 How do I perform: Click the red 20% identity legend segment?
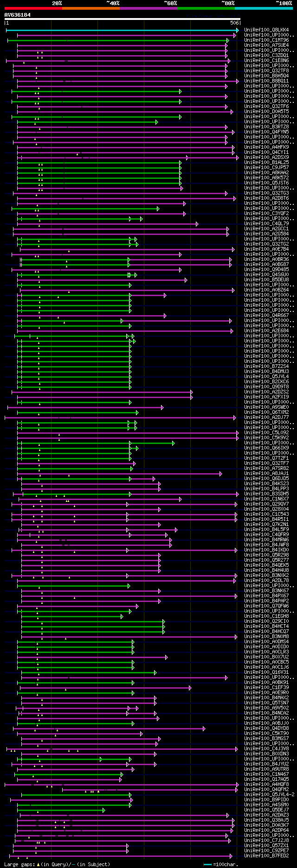(33, 8)
